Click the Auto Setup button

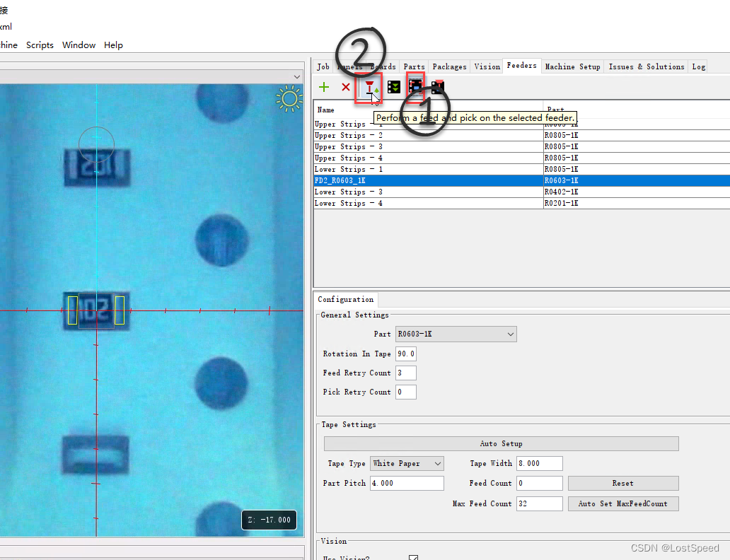point(501,443)
